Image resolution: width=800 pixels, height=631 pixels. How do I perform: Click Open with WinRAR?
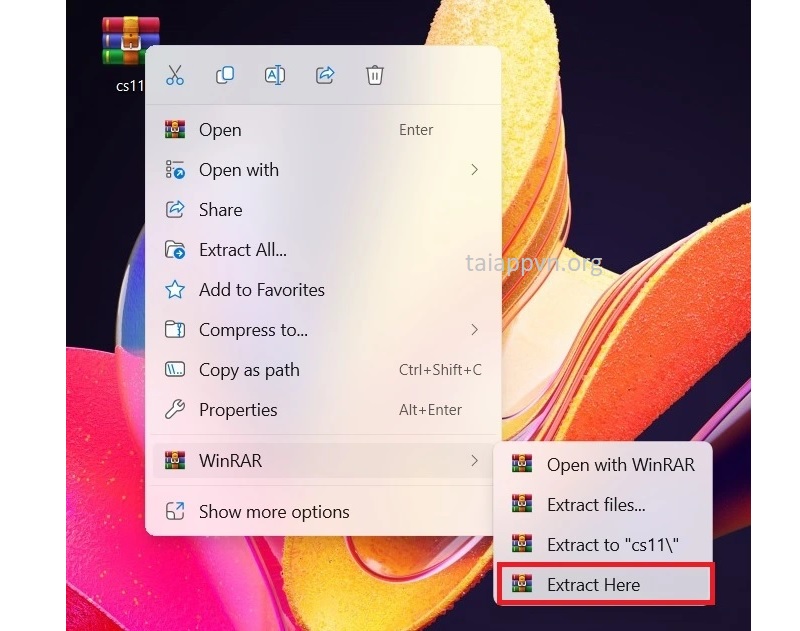620,465
